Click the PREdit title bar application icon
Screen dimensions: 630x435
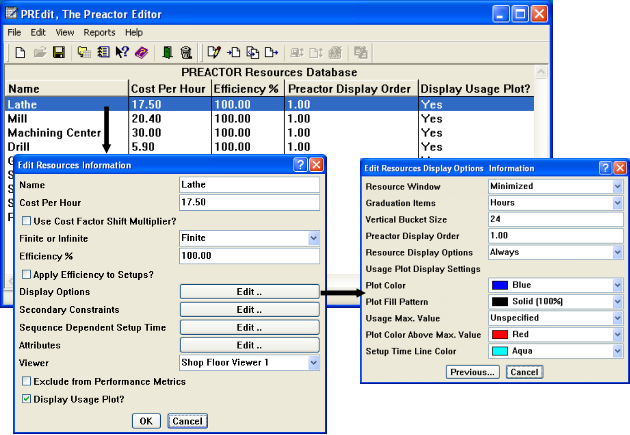pyautogui.click(x=11, y=13)
